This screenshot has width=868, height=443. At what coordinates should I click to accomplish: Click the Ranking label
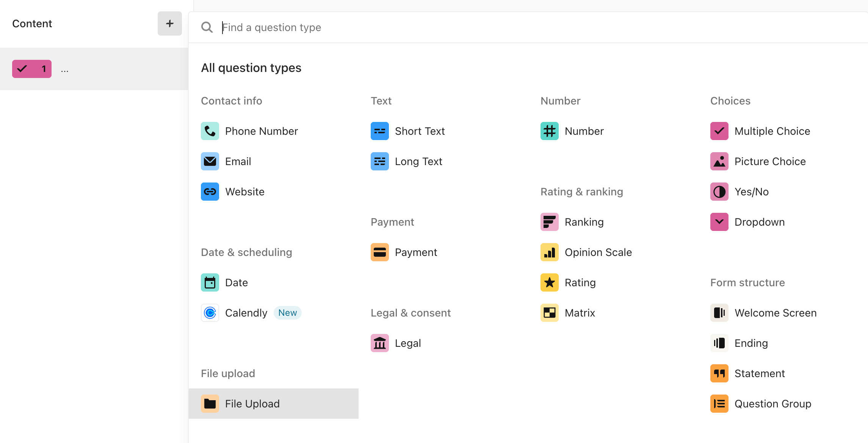point(584,222)
